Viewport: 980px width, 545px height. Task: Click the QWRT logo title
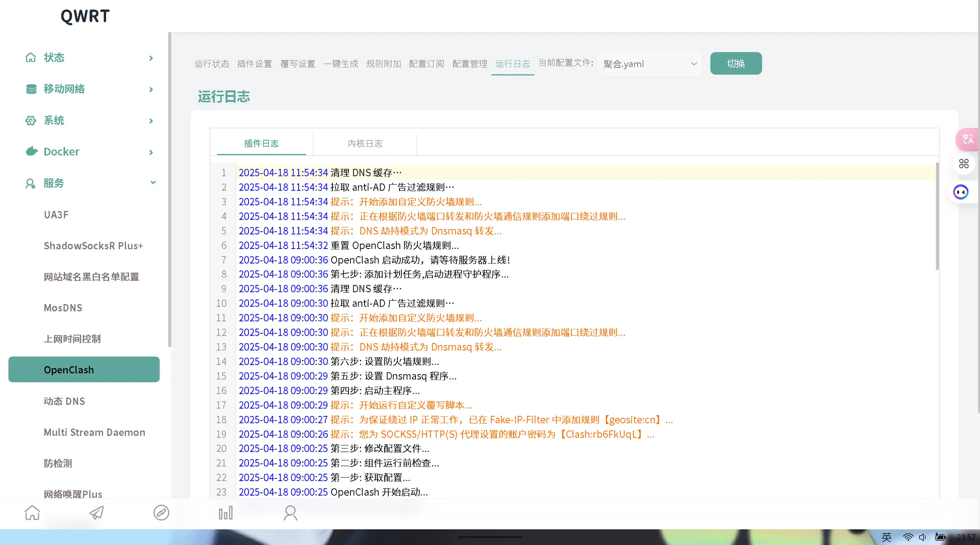point(85,16)
